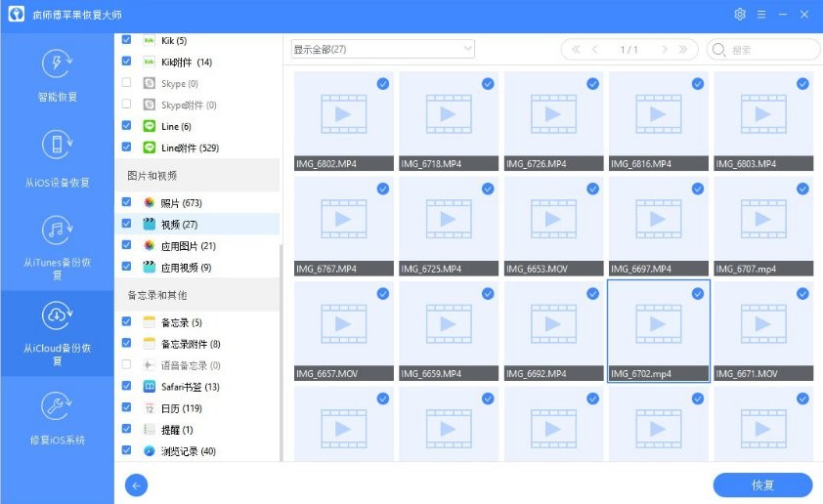Click the settings gear icon in title bar
Screen dimensions: 823x504
pyautogui.click(x=740, y=15)
